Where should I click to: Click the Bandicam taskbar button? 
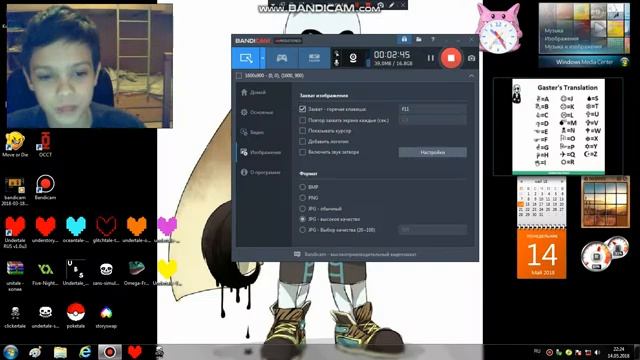[110, 352]
